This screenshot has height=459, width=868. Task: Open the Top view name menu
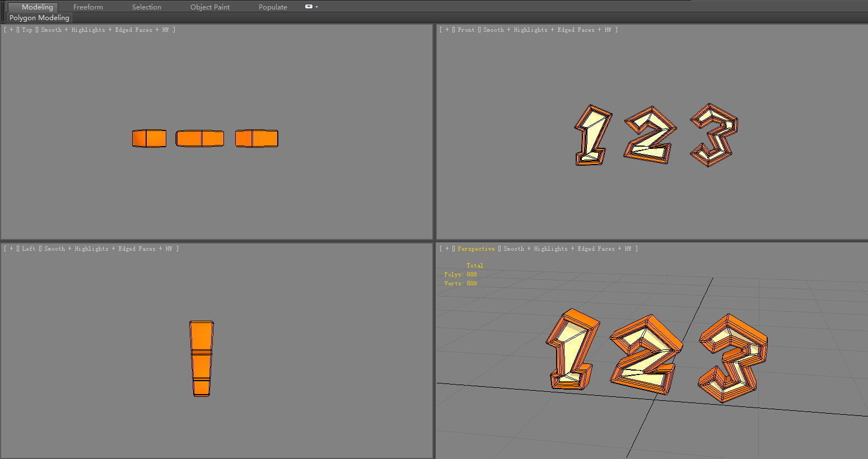tap(27, 30)
